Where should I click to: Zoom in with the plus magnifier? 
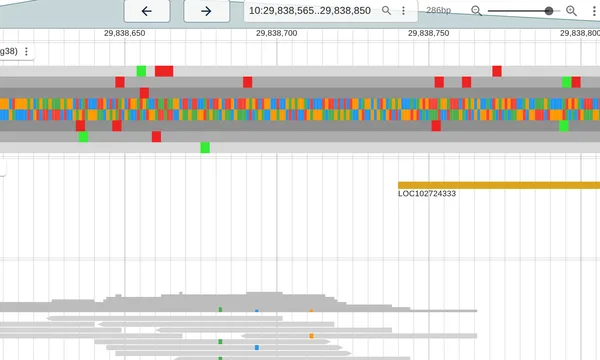click(571, 11)
